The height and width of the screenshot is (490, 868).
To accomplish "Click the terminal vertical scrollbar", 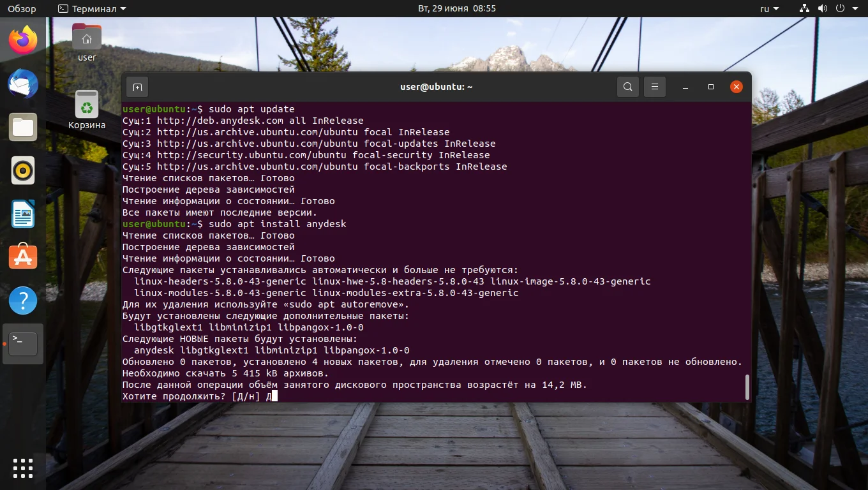I will pos(747,387).
